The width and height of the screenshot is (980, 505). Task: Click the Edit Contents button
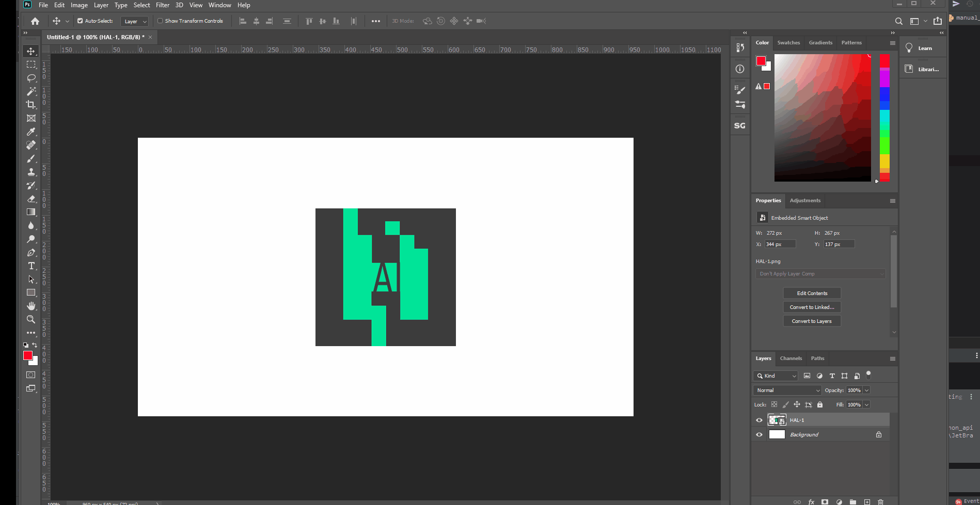[x=812, y=293]
